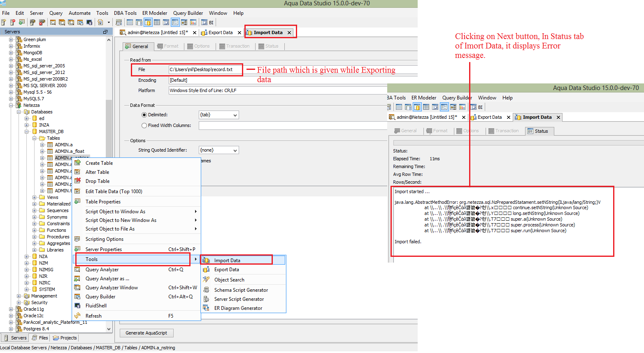Click the Schema Script Generator icon
The height and width of the screenshot is (353, 644).
tap(206, 290)
